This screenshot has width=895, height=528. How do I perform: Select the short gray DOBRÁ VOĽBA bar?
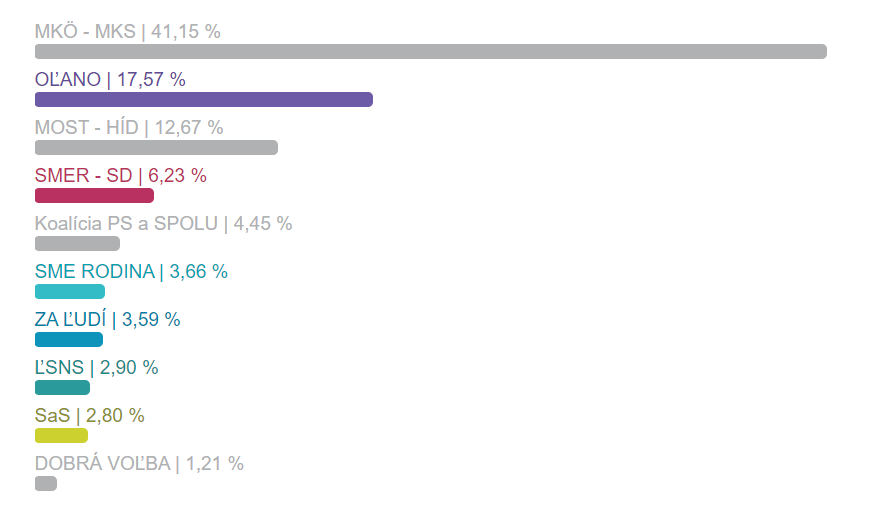46,484
